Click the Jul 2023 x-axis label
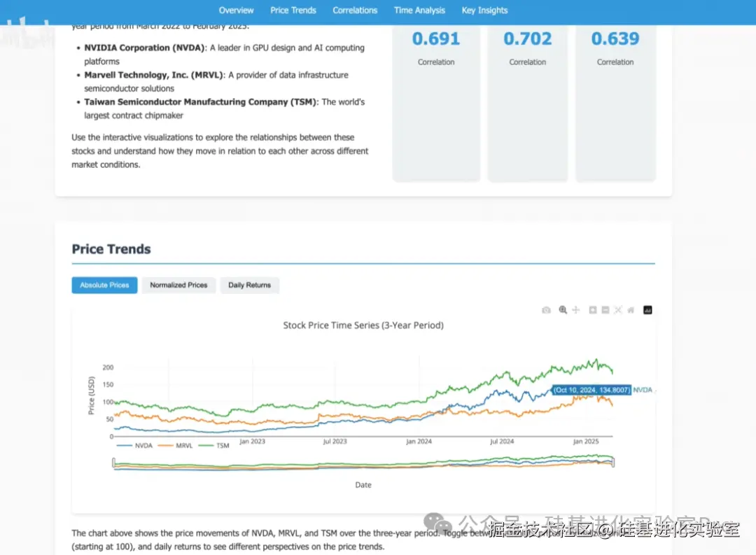 [335, 441]
